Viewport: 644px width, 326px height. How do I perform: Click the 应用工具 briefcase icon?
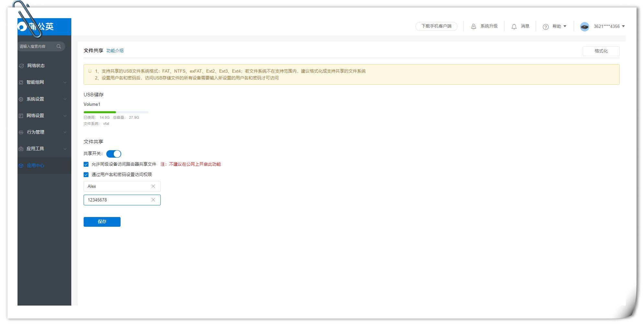point(21,149)
